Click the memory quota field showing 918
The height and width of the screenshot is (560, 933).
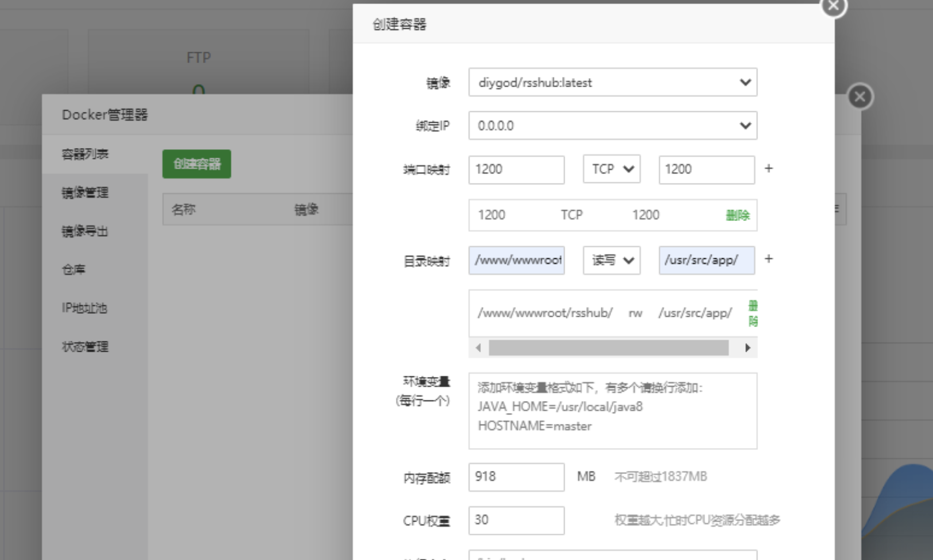[x=516, y=477]
